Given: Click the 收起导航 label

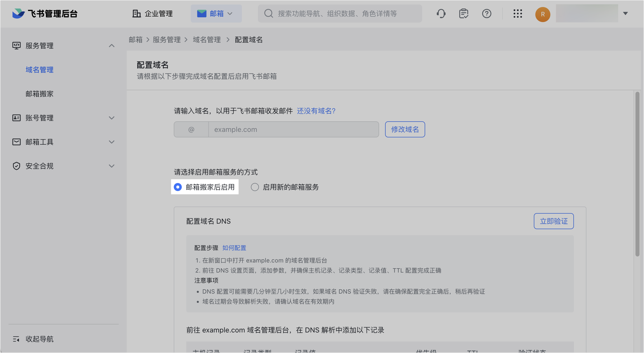Looking at the screenshot, I should point(40,339).
